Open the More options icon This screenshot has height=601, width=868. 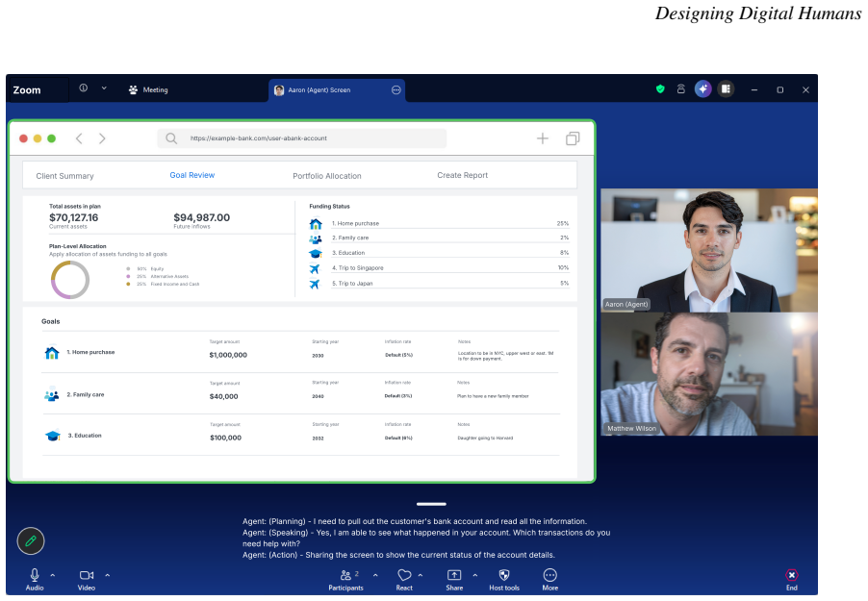[550, 575]
